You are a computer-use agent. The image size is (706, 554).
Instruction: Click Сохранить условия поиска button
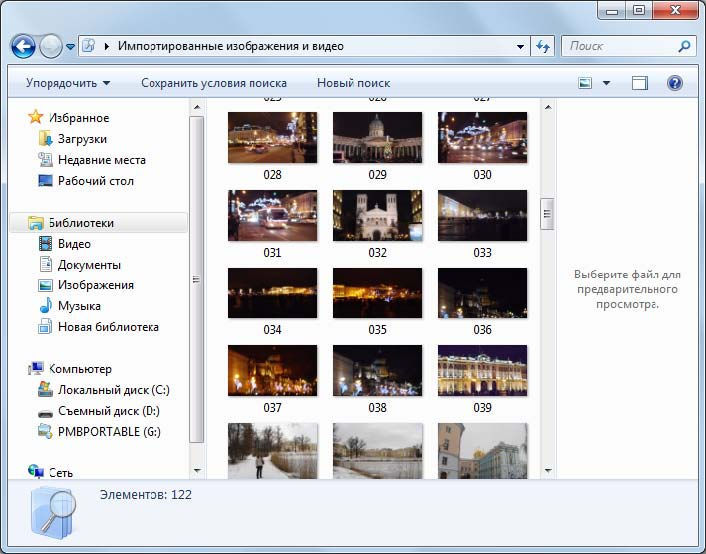tap(213, 83)
